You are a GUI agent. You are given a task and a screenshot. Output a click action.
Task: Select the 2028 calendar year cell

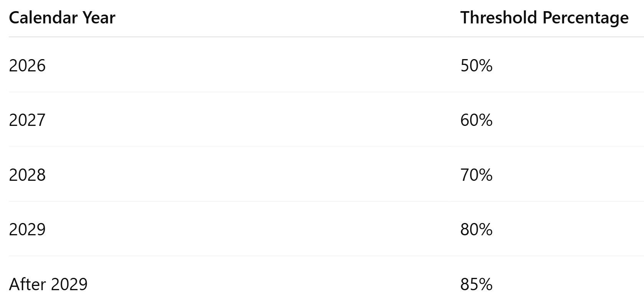[x=27, y=175]
